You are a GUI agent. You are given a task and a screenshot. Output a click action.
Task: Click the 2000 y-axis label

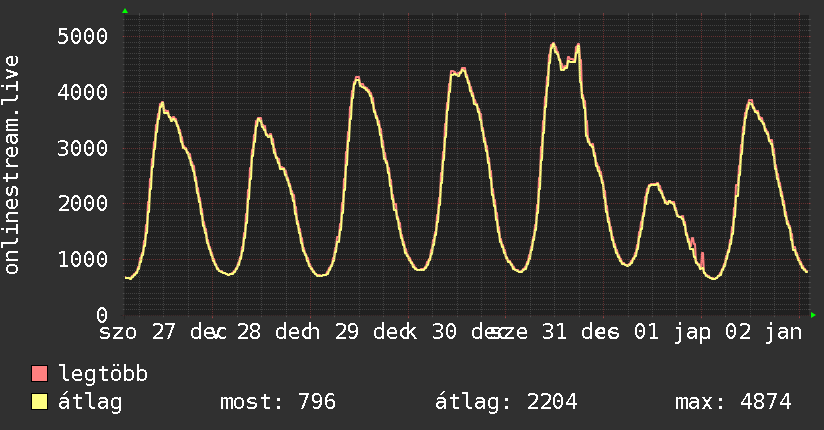coord(83,203)
